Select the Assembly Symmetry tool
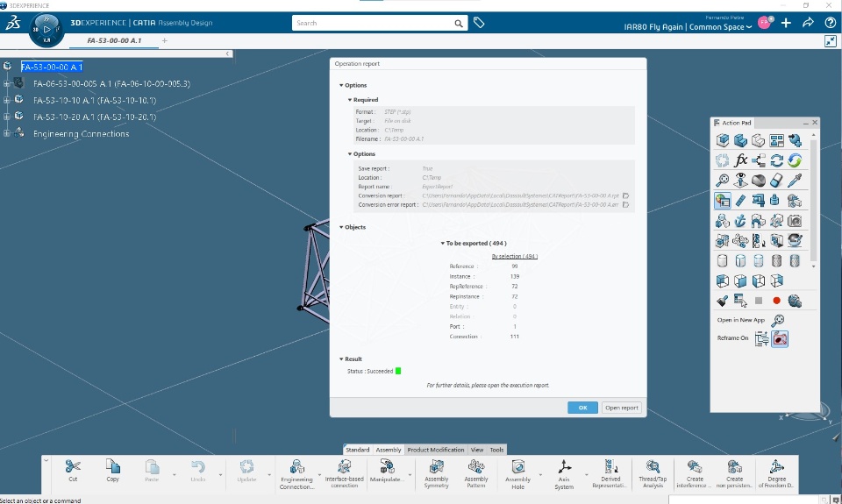 436,473
